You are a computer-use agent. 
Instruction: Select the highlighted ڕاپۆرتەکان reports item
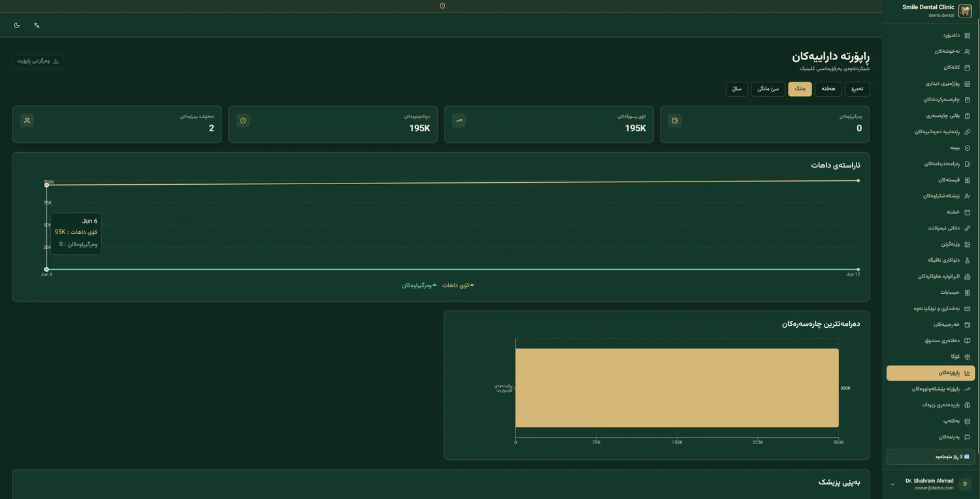tap(930, 373)
